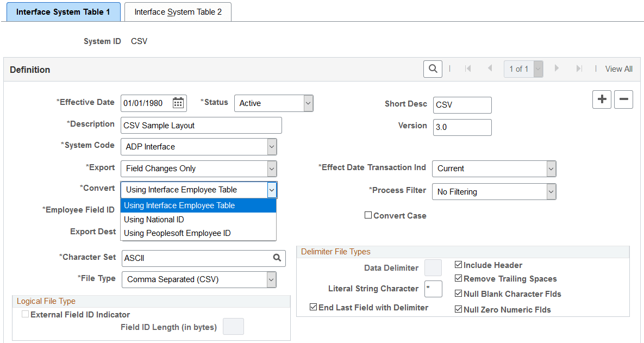
Task: Uncheck Include Header
Action: tap(458, 265)
